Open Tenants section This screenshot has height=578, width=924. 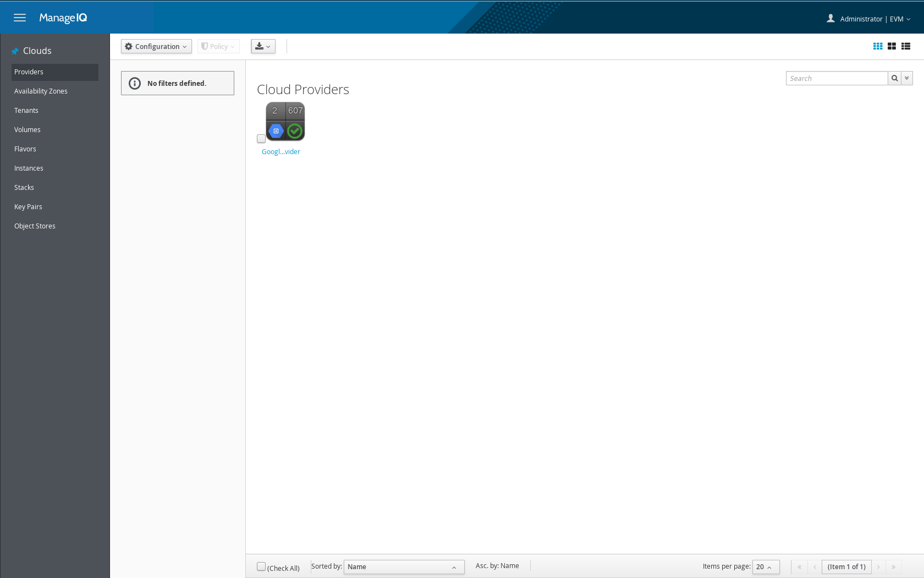click(55, 111)
